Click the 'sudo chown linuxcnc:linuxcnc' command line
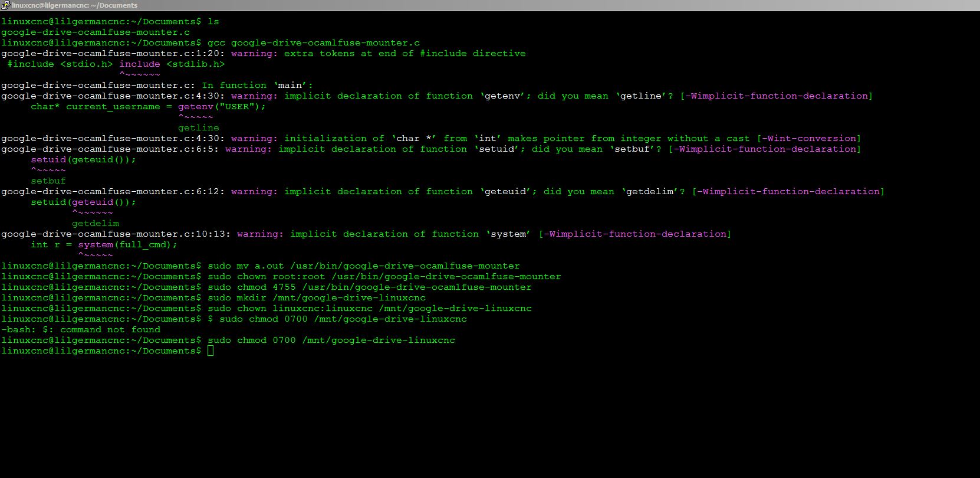This screenshot has height=478, width=980. 370,308
